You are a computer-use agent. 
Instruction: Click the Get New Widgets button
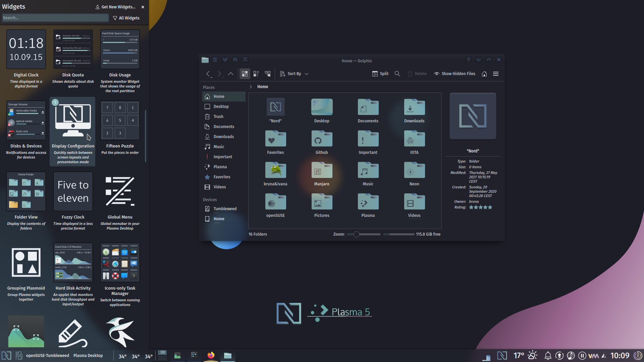(115, 7)
